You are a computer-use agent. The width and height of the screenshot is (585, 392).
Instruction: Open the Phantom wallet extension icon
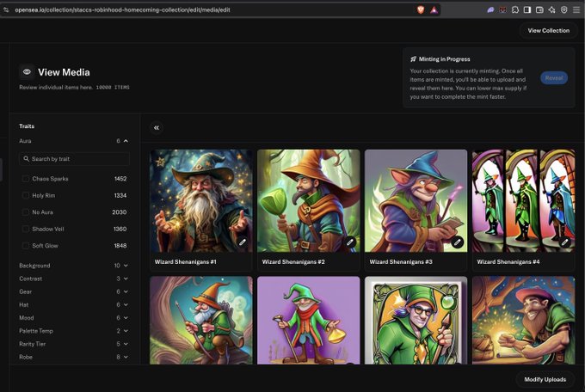click(490, 10)
